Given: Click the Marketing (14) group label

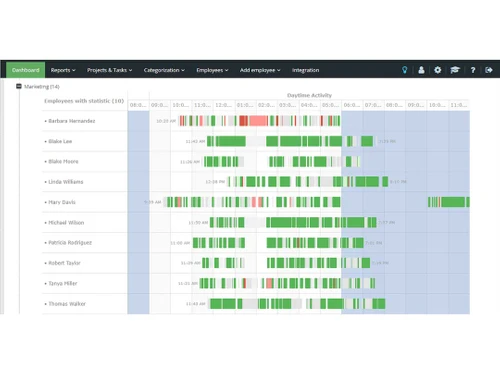Looking at the screenshot, I should (x=42, y=87).
